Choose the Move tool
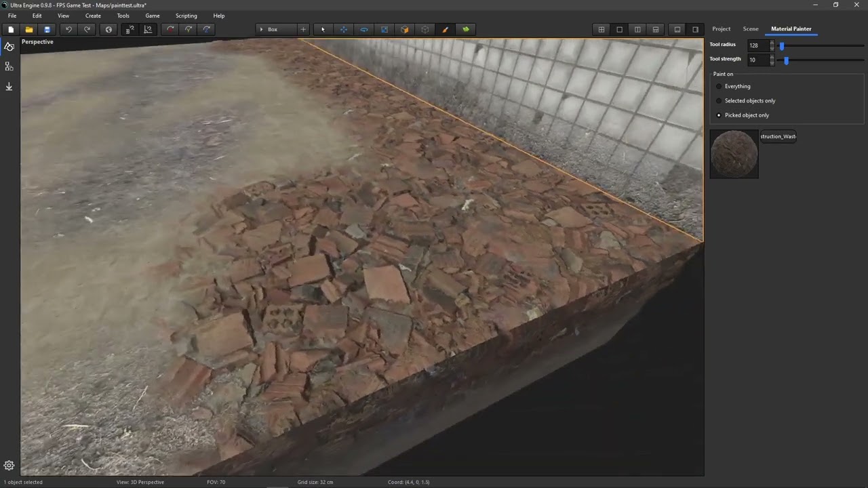 click(x=343, y=29)
